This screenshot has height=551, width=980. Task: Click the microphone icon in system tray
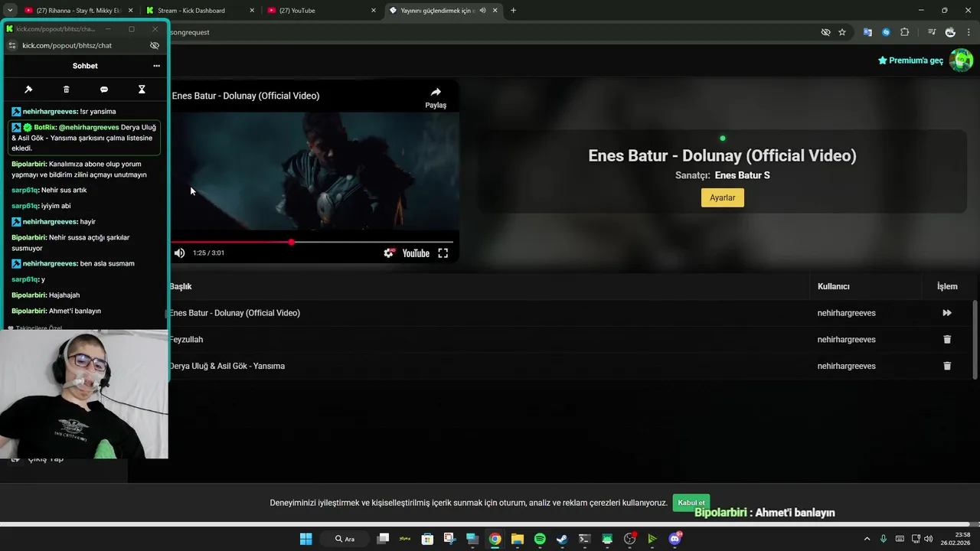(x=884, y=539)
